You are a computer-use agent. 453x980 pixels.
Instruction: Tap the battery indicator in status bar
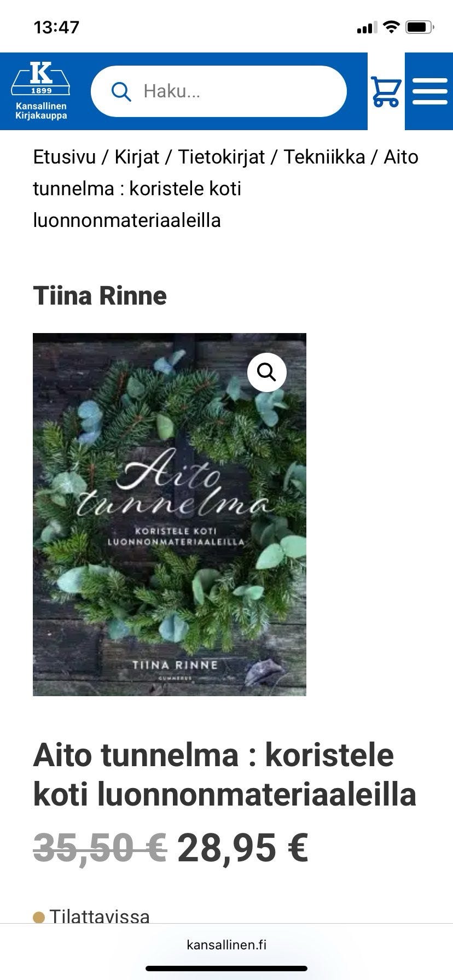(420, 27)
